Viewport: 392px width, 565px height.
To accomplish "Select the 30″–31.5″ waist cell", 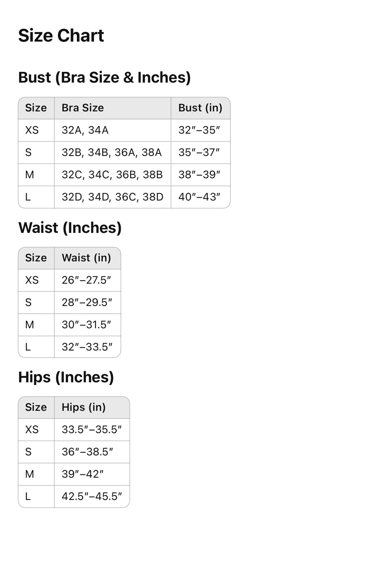I will click(x=86, y=325).
